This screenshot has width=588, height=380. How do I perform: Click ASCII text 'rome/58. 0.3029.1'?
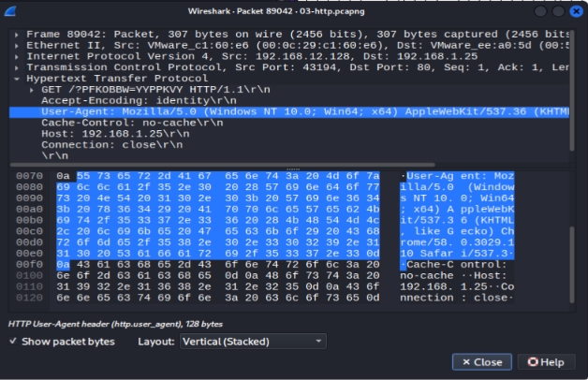click(x=457, y=242)
